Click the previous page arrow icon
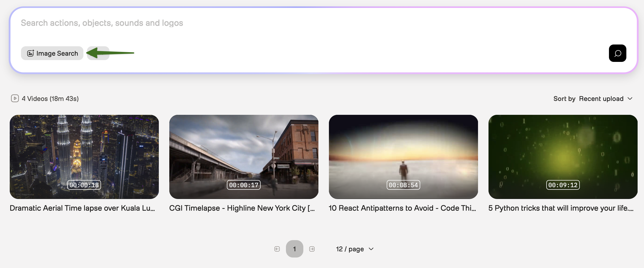This screenshot has height=268, width=644. click(x=277, y=249)
